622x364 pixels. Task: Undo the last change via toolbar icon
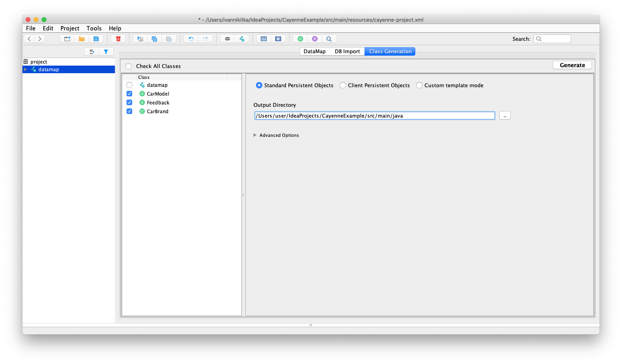pos(191,38)
